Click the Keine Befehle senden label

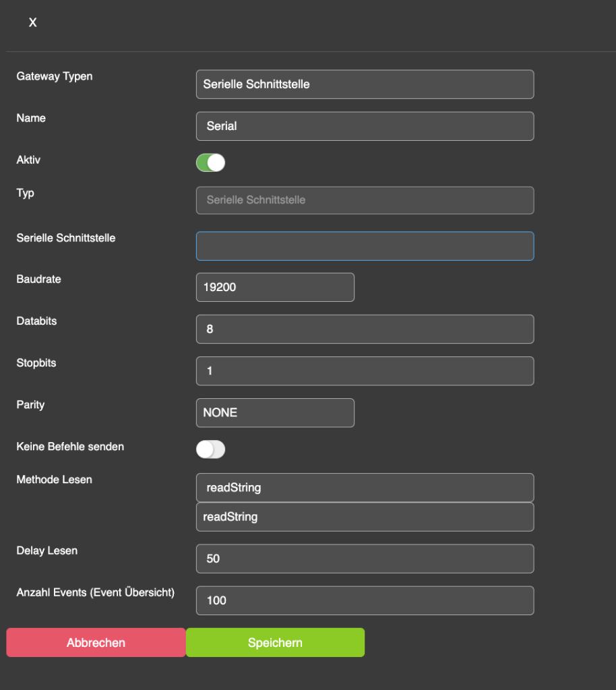70,447
